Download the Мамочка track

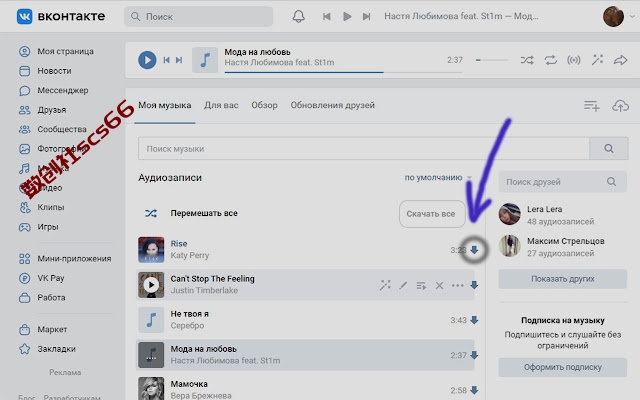[x=474, y=391]
